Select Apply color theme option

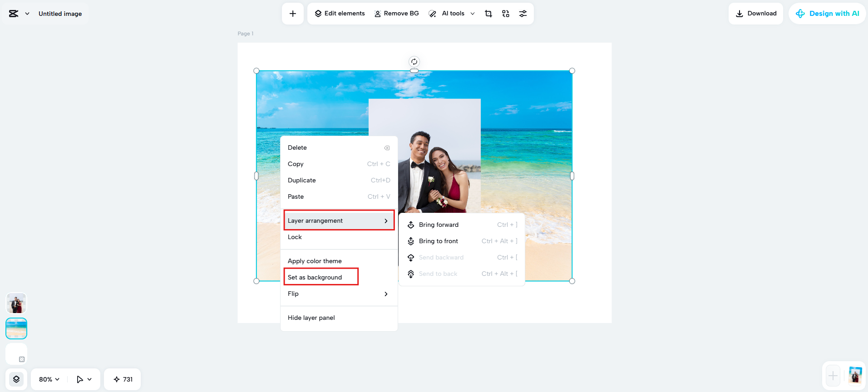point(339,261)
